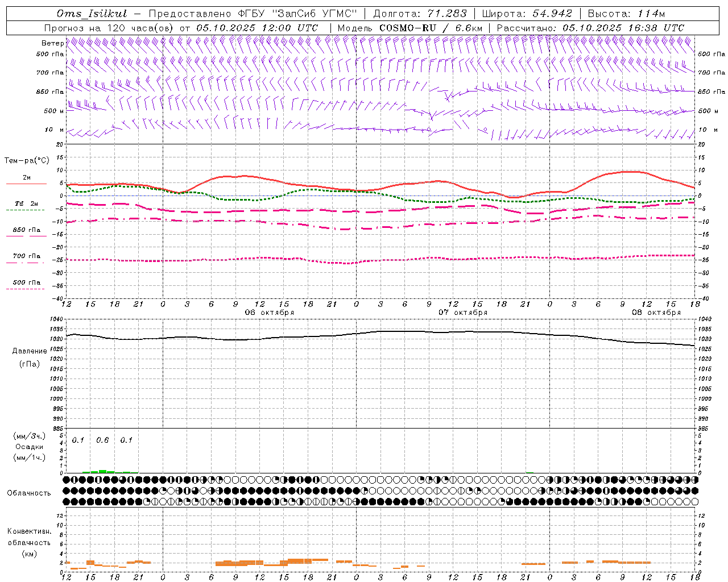728x582 pixels.
Task: Click the left 1040 pressure axis value
Action: (57, 319)
